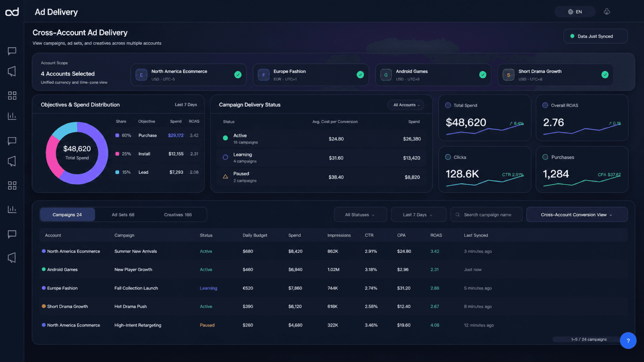Viewport: 644px width, 362px height.
Task: Click the Learning status circle icon
Action: pyautogui.click(x=225, y=157)
